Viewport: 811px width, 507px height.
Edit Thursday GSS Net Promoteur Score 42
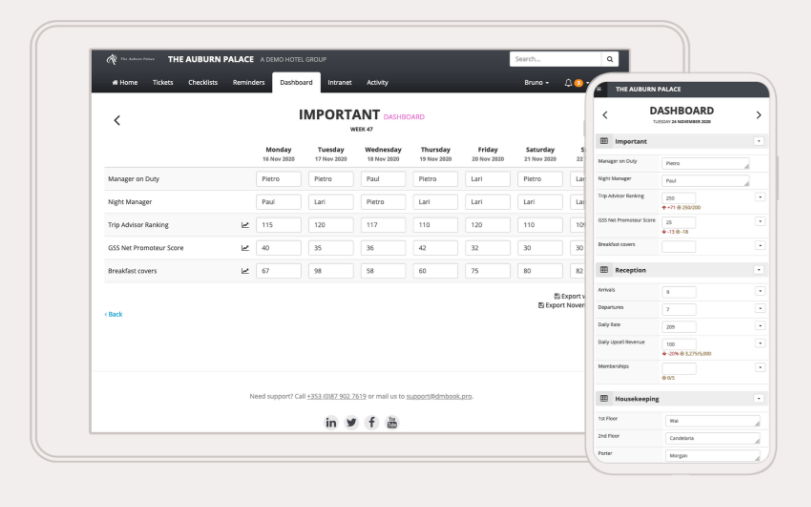click(435, 248)
